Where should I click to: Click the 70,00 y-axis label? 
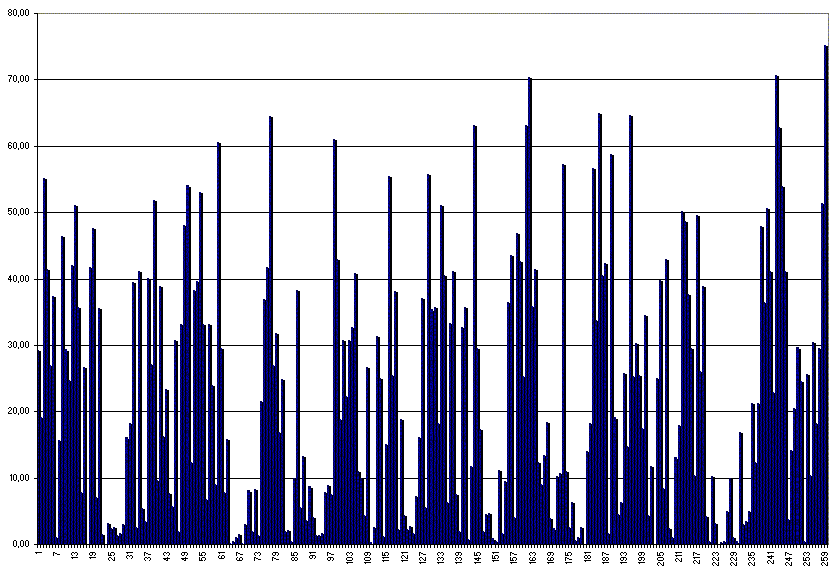(17, 79)
